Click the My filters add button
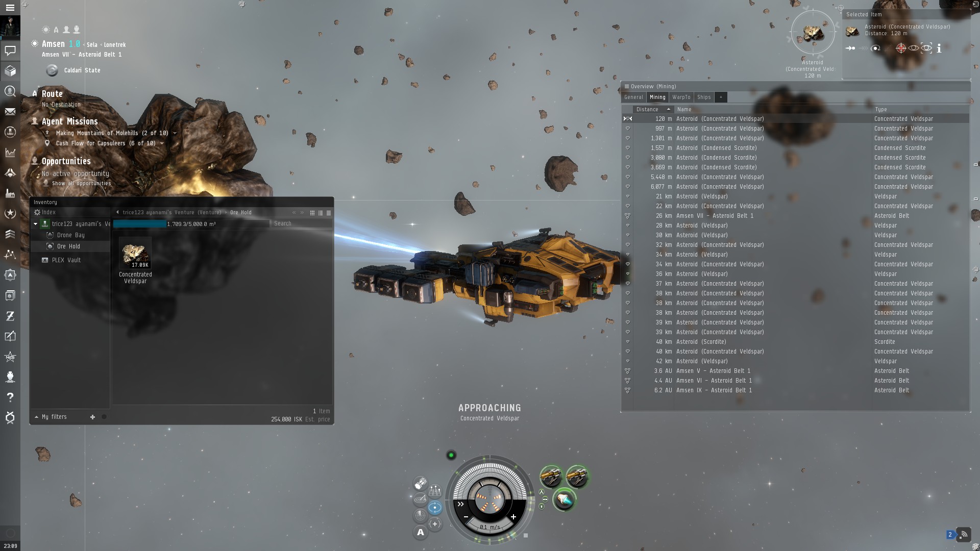The width and height of the screenshot is (980, 551). pos(92,416)
